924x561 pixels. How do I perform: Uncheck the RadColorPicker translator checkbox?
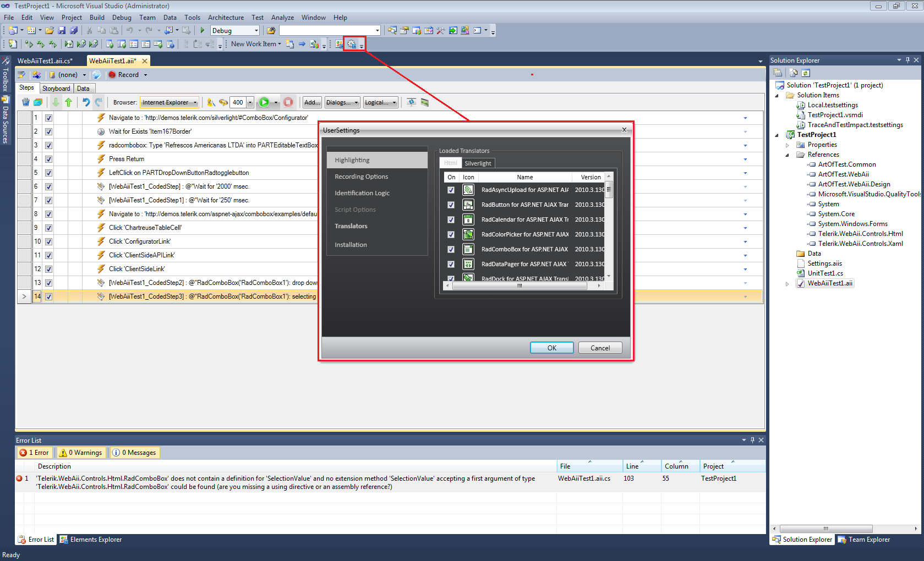(451, 234)
